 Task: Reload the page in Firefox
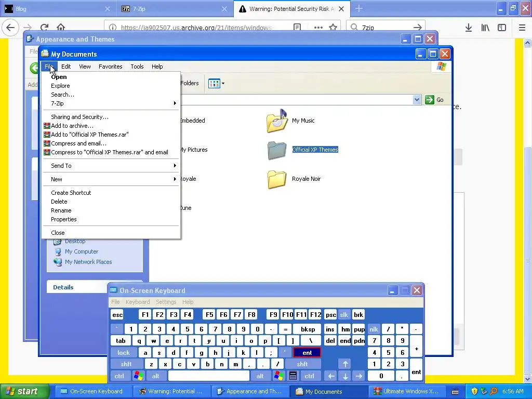pos(44,28)
